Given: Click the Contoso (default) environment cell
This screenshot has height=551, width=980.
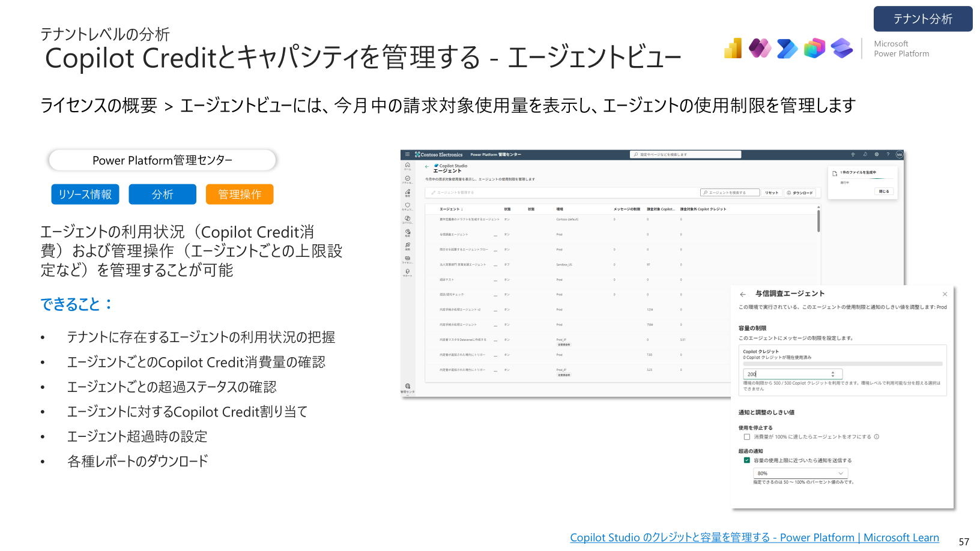Looking at the screenshot, I should [567, 220].
